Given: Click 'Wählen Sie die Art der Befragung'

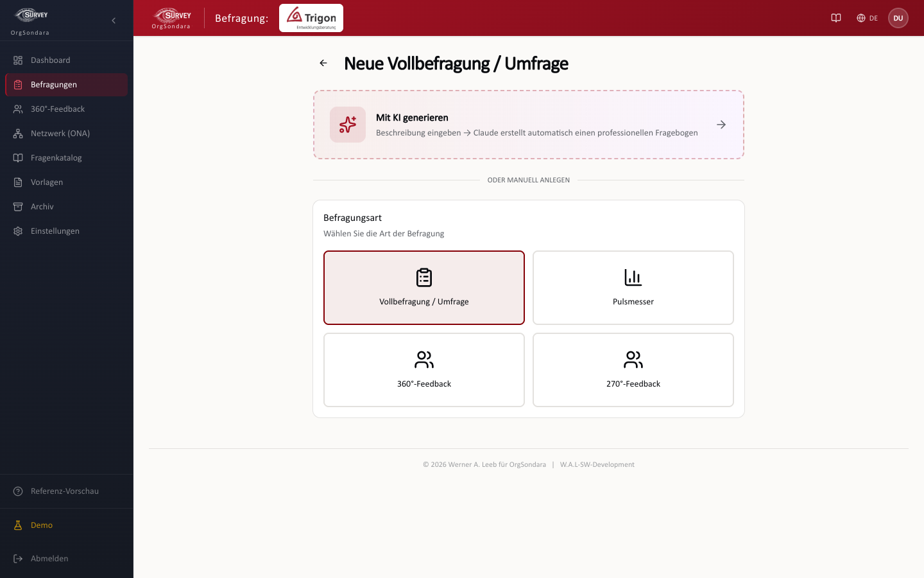Looking at the screenshot, I should pyautogui.click(x=384, y=234).
